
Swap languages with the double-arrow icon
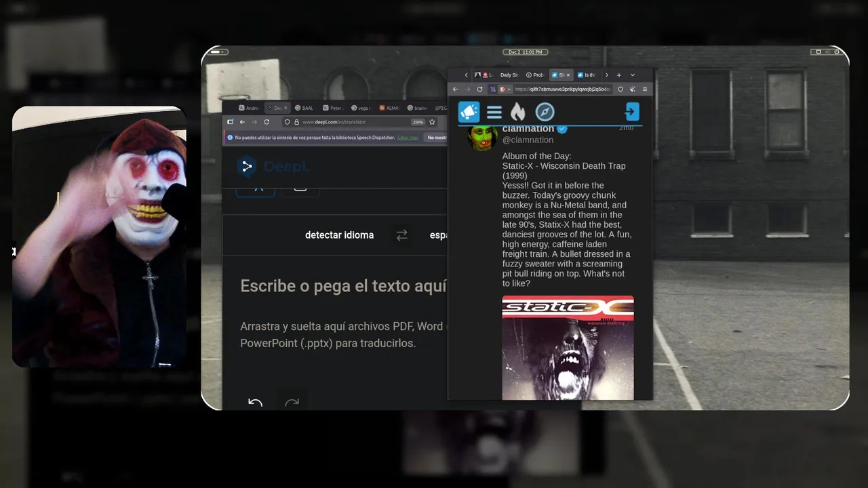click(x=402, y=235)
